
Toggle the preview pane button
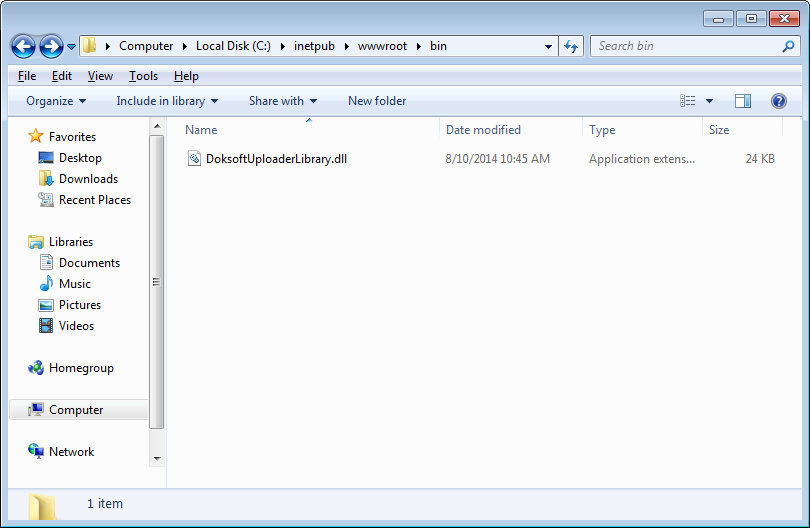coord(742,101)
